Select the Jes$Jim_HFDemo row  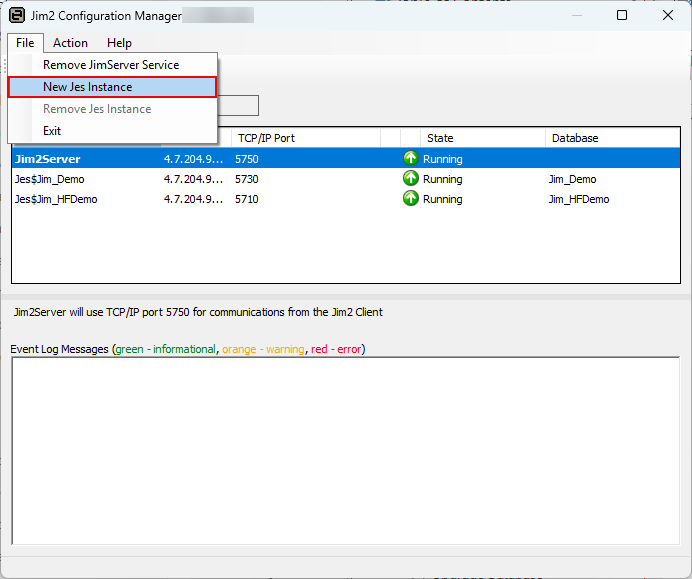[346, 199]
